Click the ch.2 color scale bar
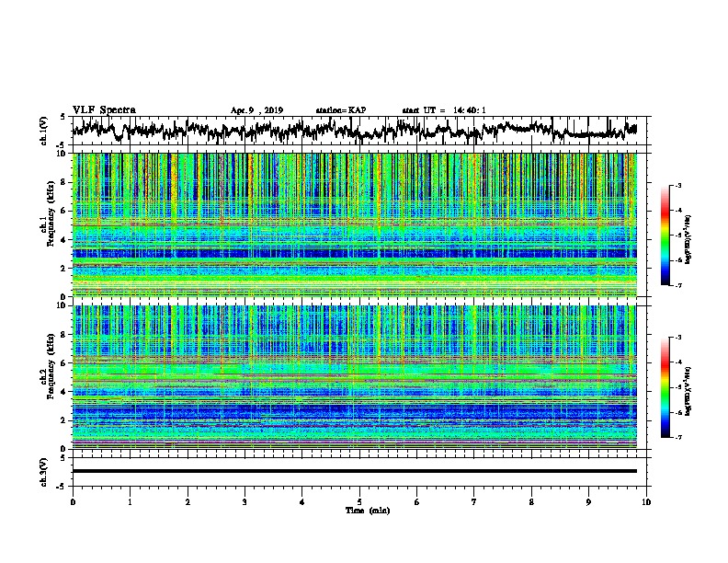Viewport: 728px width, 563px height. (665, 387)
